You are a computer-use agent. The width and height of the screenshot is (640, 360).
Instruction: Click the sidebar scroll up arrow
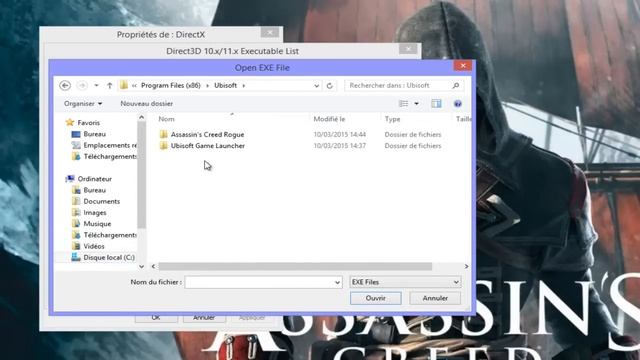(x=142, y=118)
